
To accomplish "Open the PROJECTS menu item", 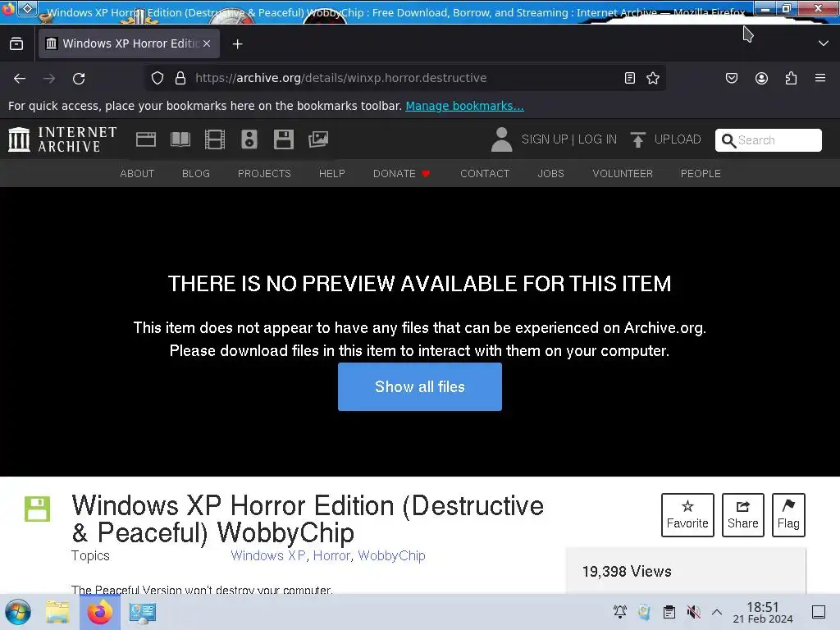I will click(264, 174).
